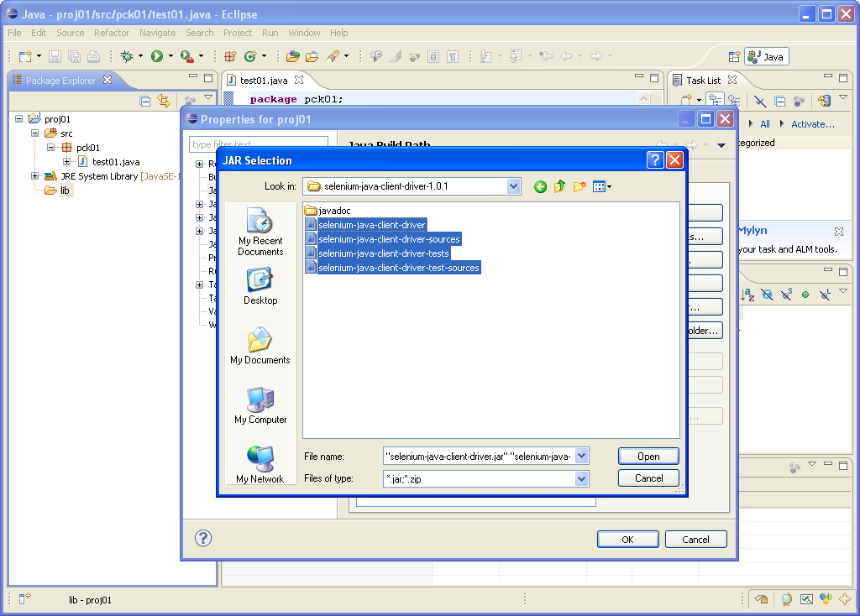Select the lib folder in Package Explorer
Screen dimensions: 860x616
click(58, 191)
